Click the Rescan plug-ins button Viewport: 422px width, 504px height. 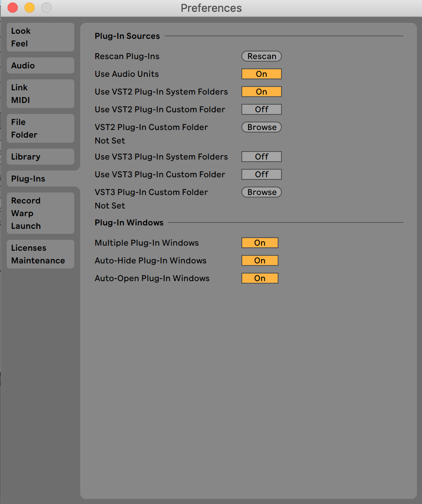coord(262,56)
